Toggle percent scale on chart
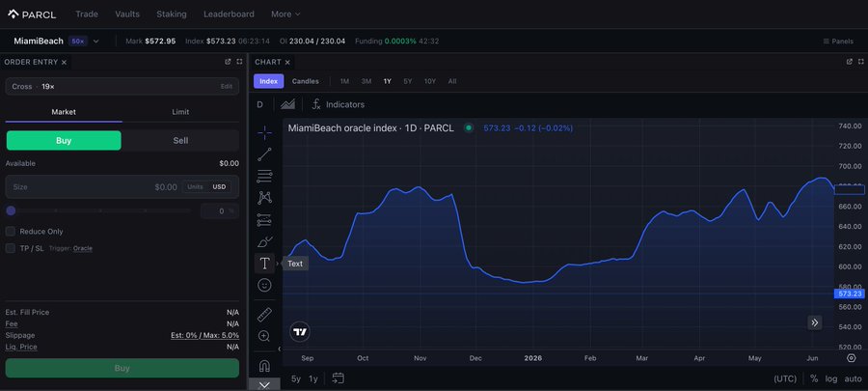 pyautogui.click(x=814, y=378)
